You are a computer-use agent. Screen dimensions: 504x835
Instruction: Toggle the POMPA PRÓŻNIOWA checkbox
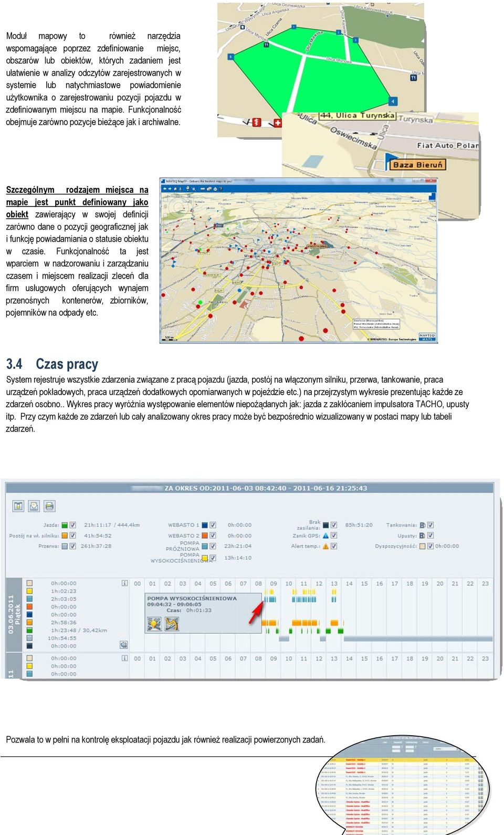pyautogui.click(x=213, y=546)
